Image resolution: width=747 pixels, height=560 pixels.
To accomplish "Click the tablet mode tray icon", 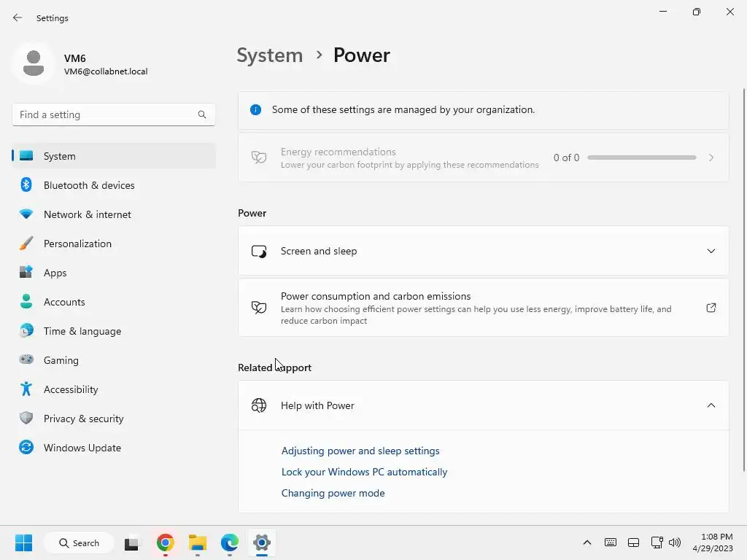I will [634, 542].
